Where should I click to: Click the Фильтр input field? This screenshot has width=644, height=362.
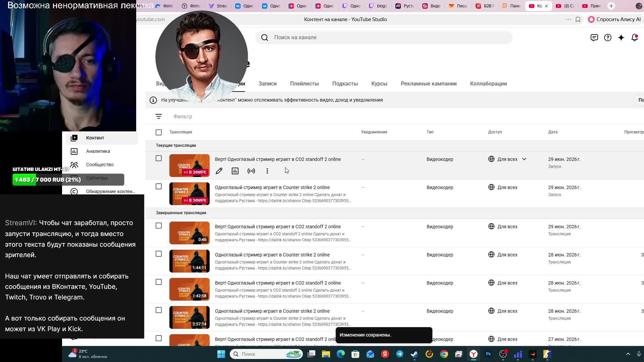click(183, 116)
